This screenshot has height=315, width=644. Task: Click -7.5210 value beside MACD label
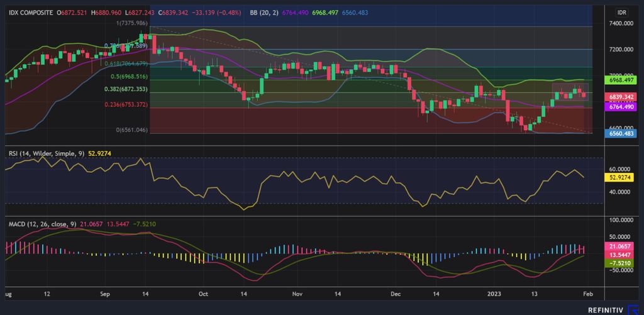coord(144,224)
